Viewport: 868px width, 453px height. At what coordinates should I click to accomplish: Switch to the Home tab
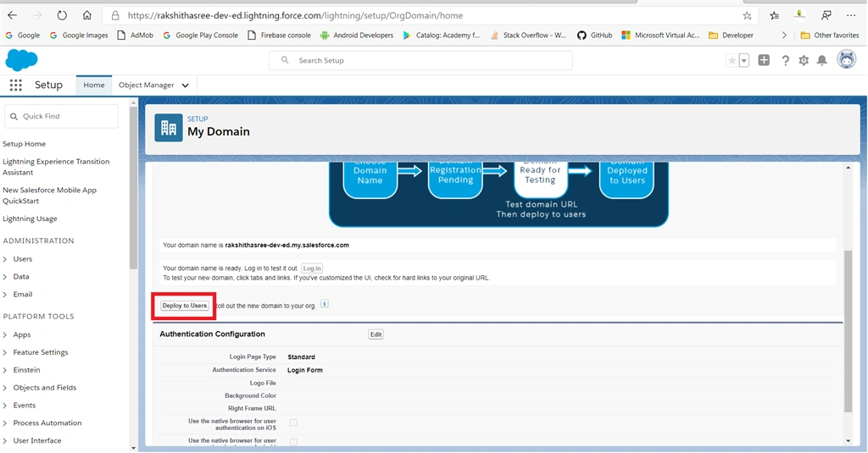pos(93,86)
